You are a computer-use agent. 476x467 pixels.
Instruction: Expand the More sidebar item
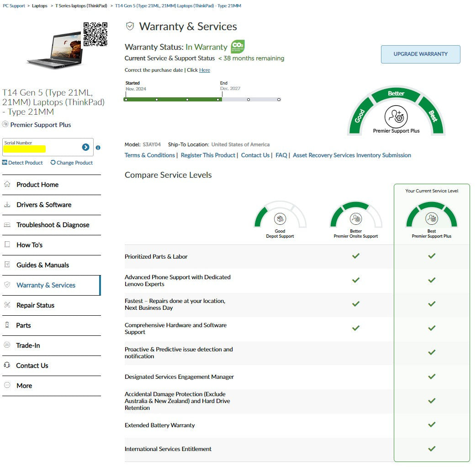click(x=52, y=386)
